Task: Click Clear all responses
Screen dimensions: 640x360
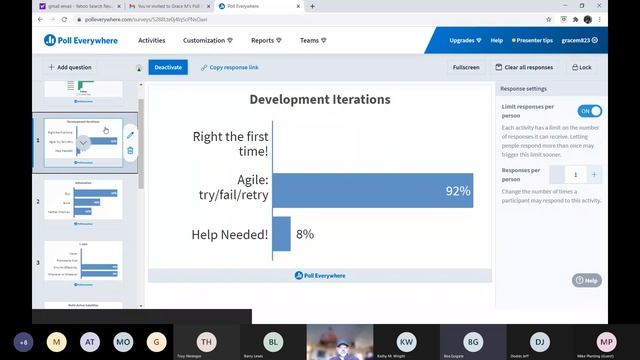Action: point(524,67)
